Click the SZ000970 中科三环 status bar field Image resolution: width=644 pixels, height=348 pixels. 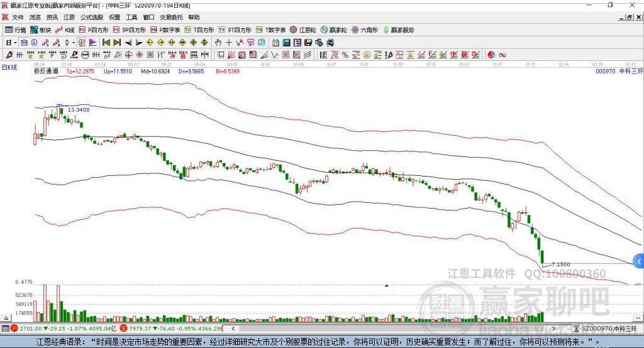click(609, 329)
